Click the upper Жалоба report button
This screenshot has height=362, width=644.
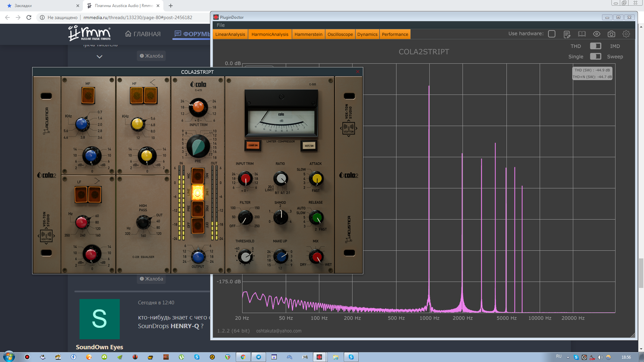(151, 56)
